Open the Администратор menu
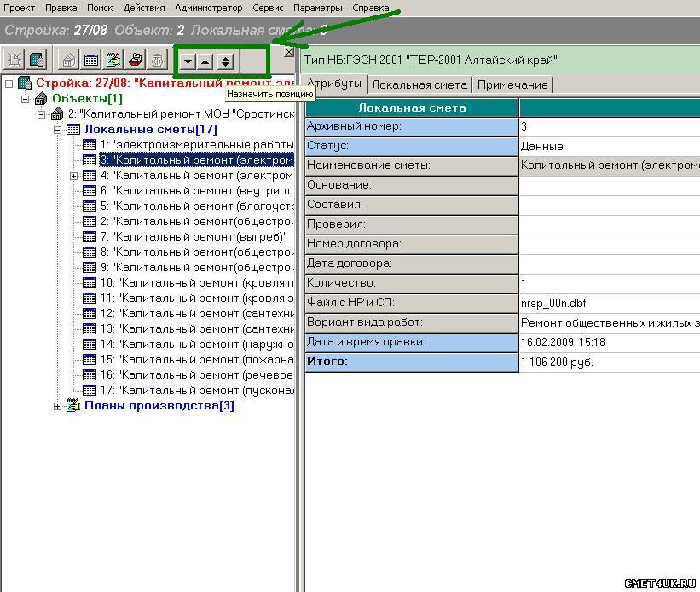Viewport: 700px width, 592px height. pyautogui.click(x=208, y=8)
